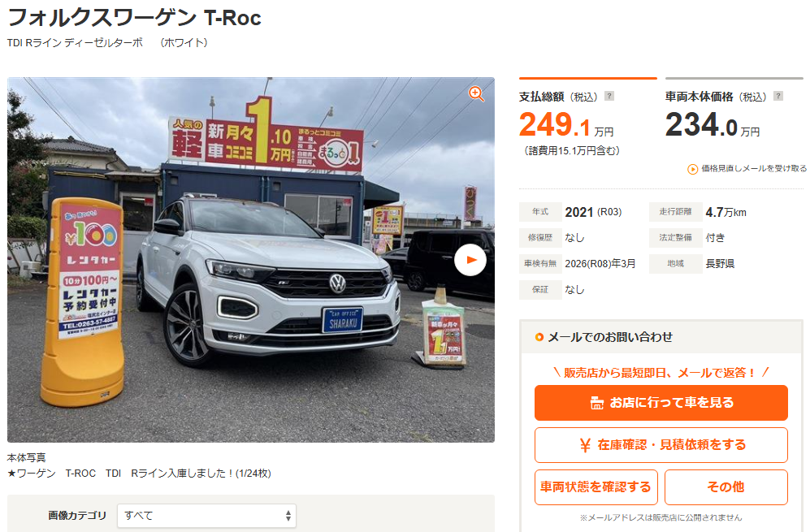Screen dimensions: 810x532
Task: Click お店に行って車を見る button
Action: click(x=661, y=402)
